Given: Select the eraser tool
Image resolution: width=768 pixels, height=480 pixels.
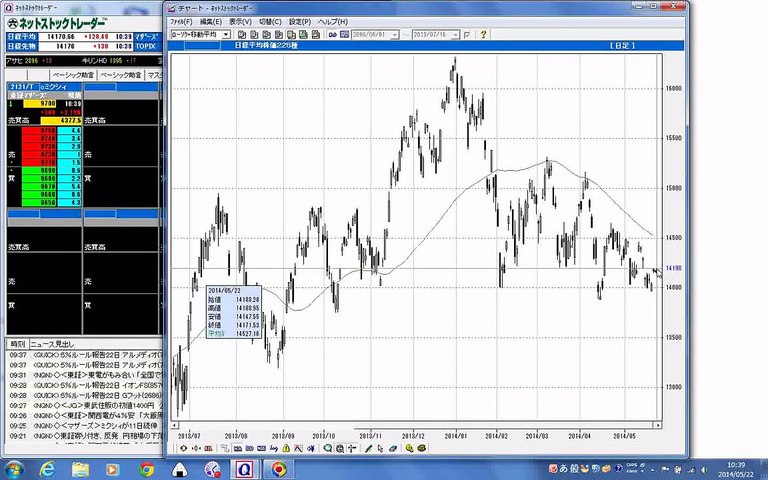Looking at the screenshot, I should [393, 448].
